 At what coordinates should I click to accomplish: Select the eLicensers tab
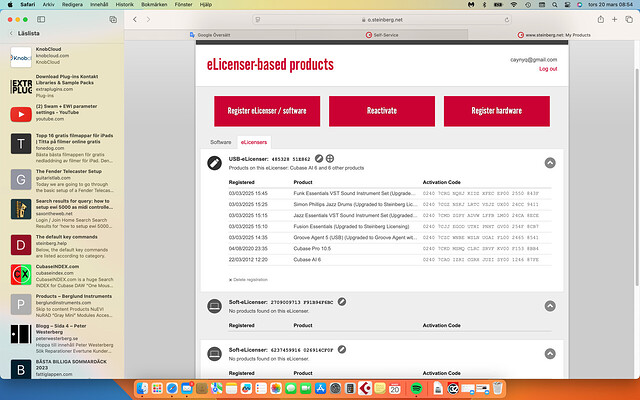click(253, 142)
